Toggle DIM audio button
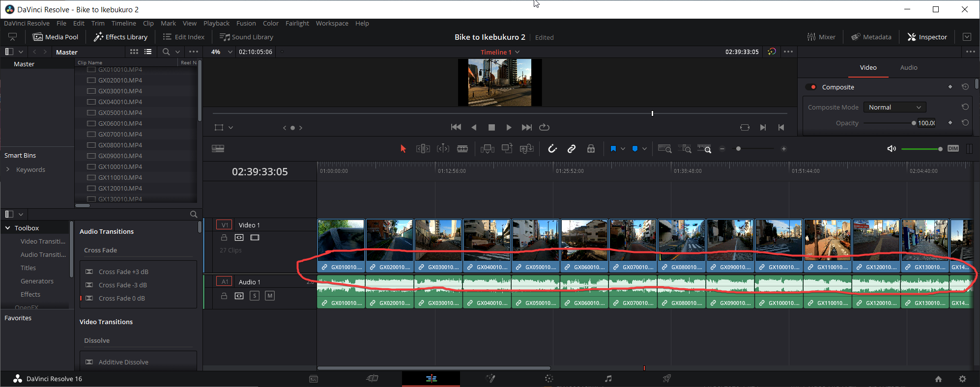 point(953,149)
